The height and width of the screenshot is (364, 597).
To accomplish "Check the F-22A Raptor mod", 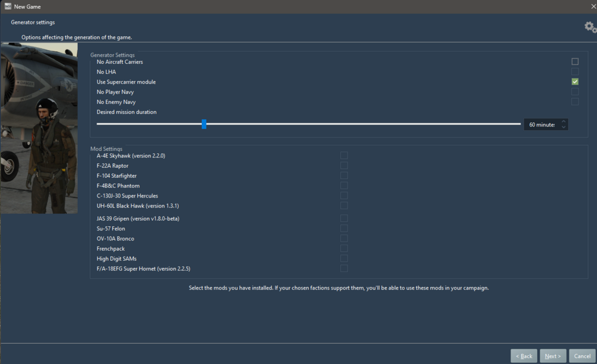I will coord(344,165).
